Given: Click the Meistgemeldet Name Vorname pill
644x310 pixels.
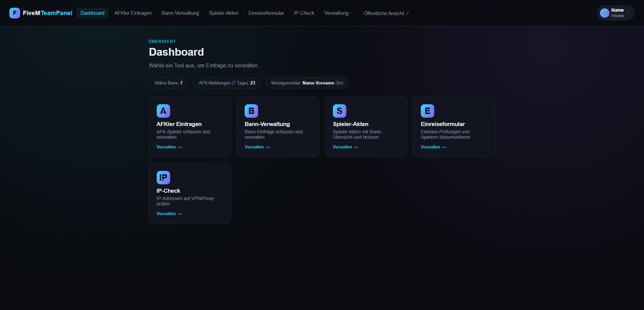Looking at the screenshot, I should pyautogui.click(x=307, y=83).
